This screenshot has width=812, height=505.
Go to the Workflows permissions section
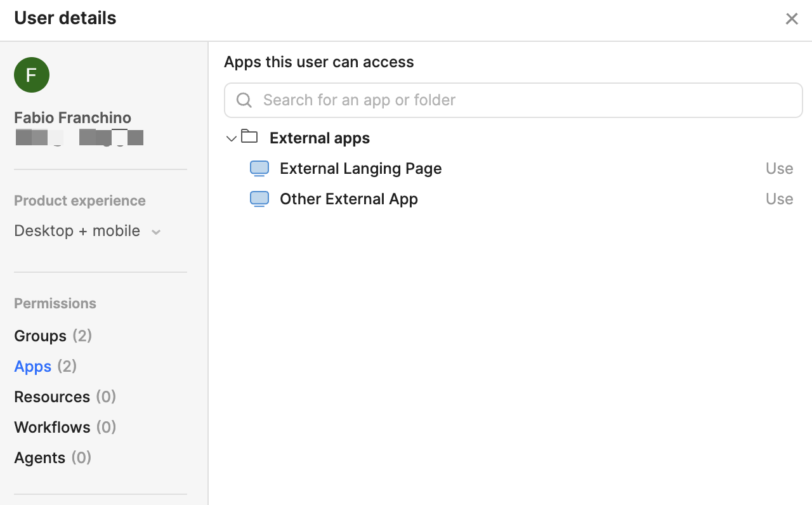[x=52, y=427]
